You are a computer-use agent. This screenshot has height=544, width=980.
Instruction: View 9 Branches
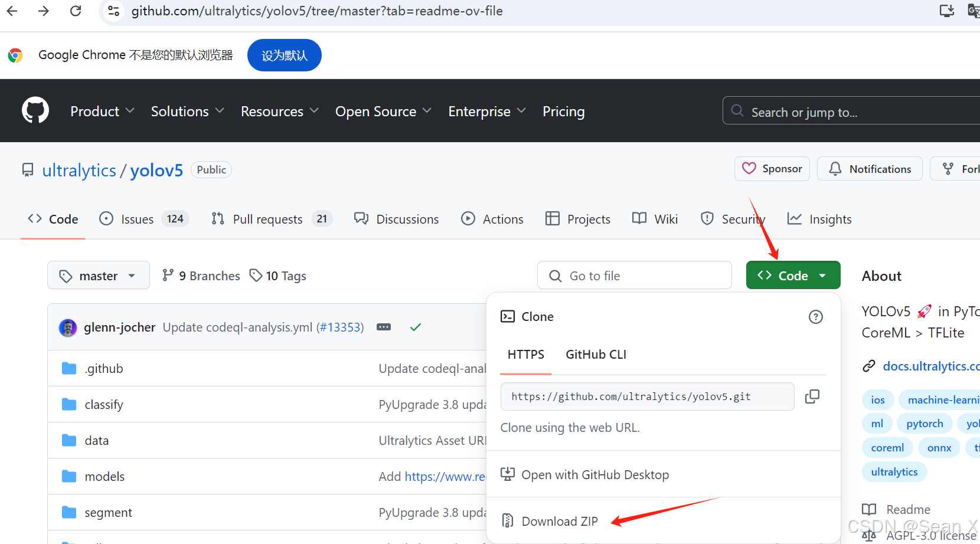coord(201,276)
